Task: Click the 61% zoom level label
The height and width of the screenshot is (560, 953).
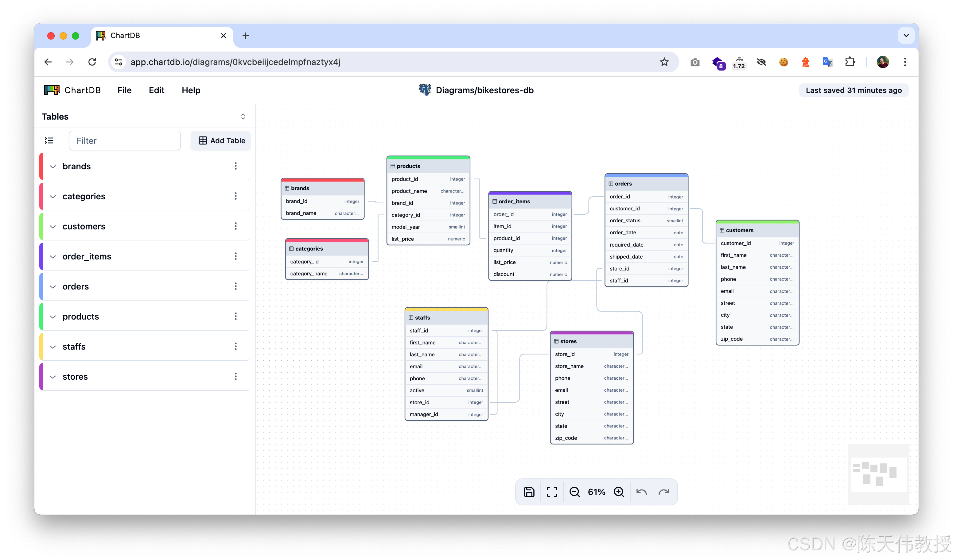Action: click(596, 492)
